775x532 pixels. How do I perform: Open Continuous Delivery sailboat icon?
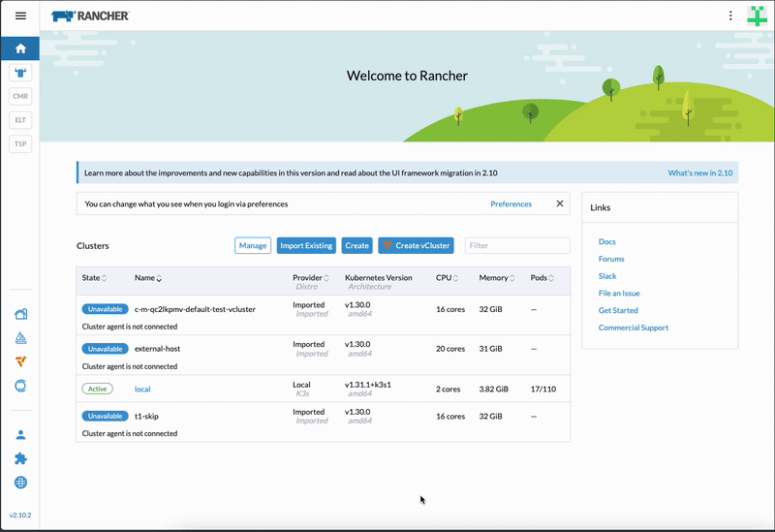(x=20, y=337)
